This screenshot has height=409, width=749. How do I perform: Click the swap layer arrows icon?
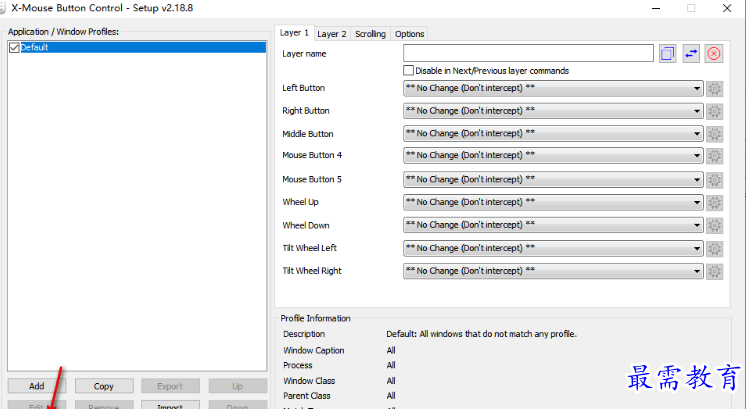click(691, 54)
